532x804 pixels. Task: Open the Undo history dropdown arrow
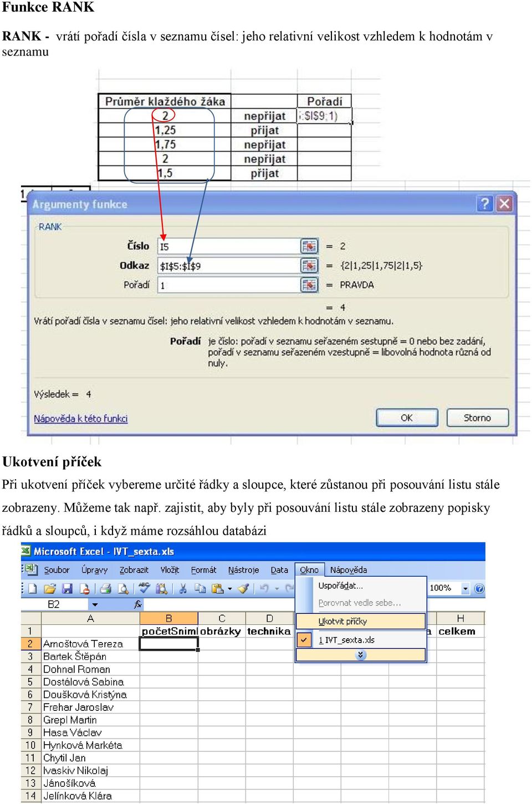(277, 589)
